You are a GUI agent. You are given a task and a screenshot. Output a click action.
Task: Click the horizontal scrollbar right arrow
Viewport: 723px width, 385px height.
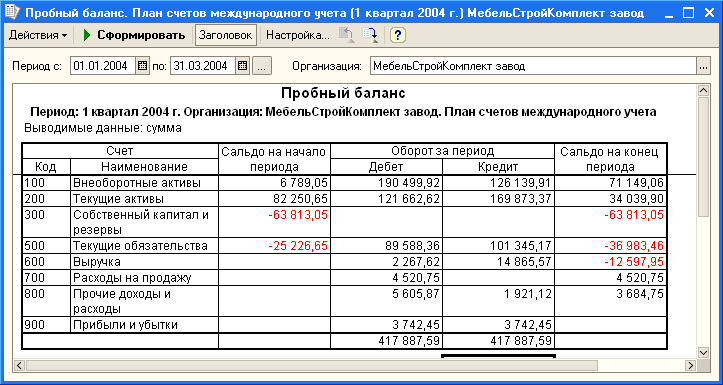pos(691,366)
